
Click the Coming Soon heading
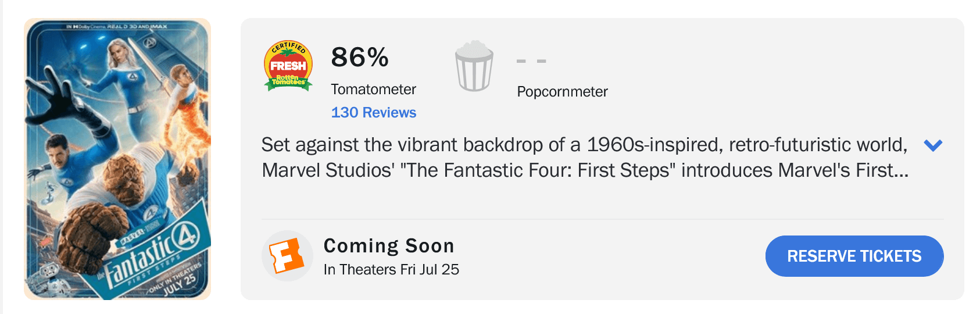389,246
